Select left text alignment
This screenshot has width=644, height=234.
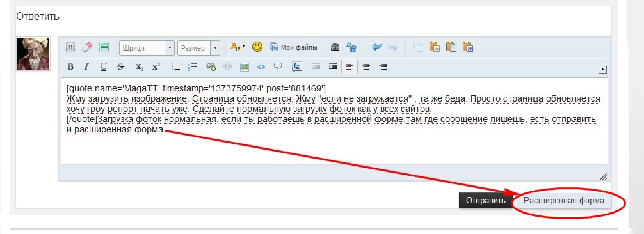coord(350,66)
